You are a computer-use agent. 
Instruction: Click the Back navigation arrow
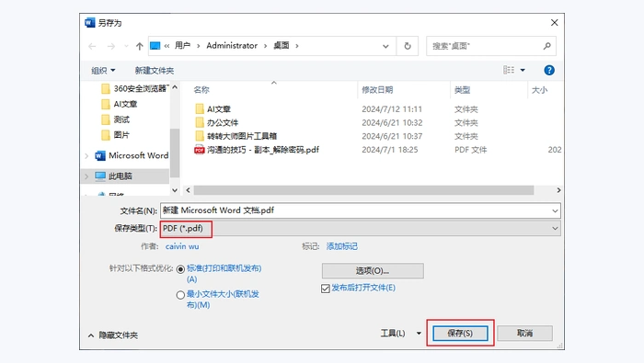92,46
